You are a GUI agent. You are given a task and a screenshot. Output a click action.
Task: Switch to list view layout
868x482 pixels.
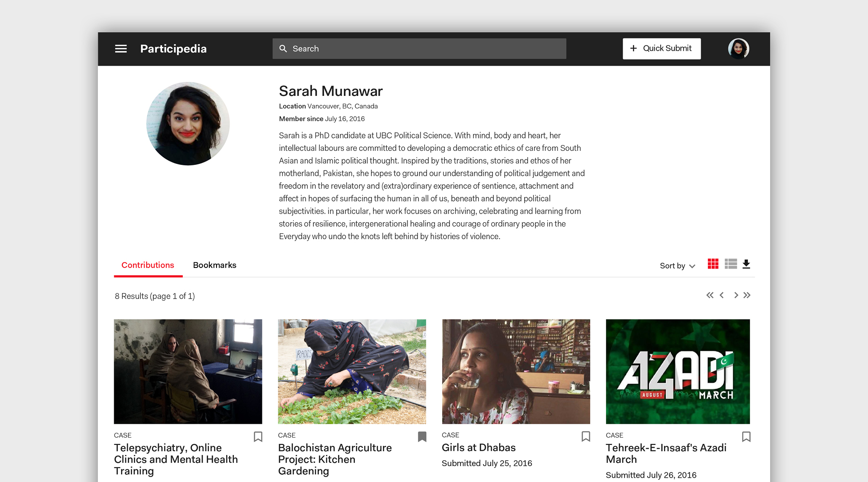[731, 264]
